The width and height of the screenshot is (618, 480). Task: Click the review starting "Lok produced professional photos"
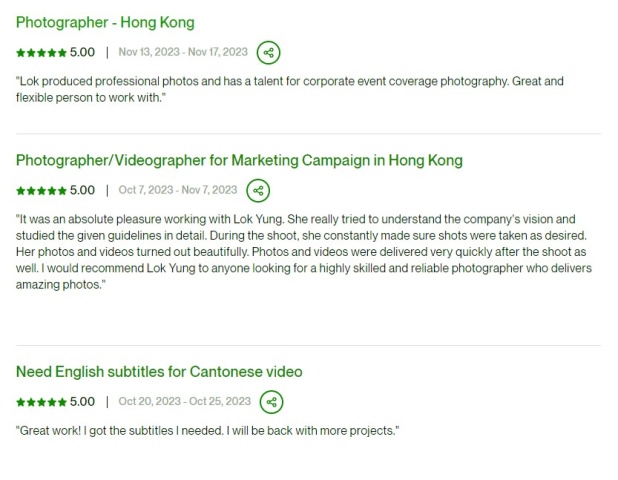pyautogui.click(x=290, y=89)
